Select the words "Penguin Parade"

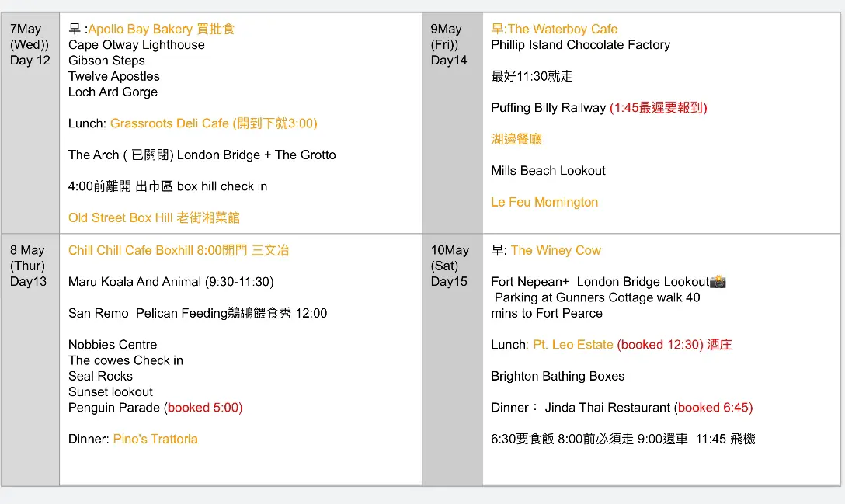click(x=114, y=408)
